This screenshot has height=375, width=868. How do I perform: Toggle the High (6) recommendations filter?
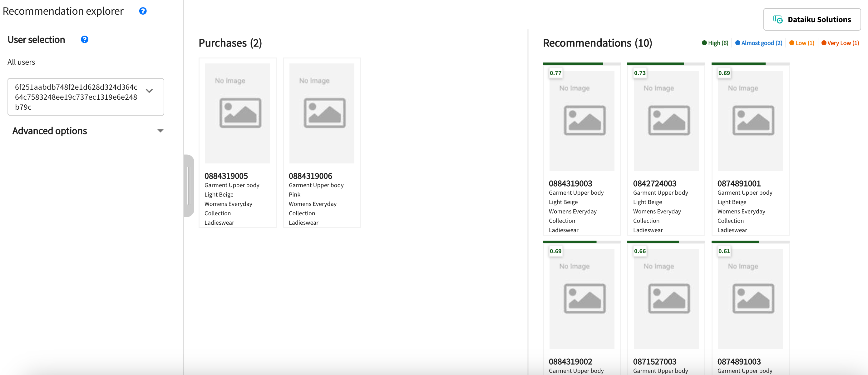pyautogui.click(x=715, y=43)
